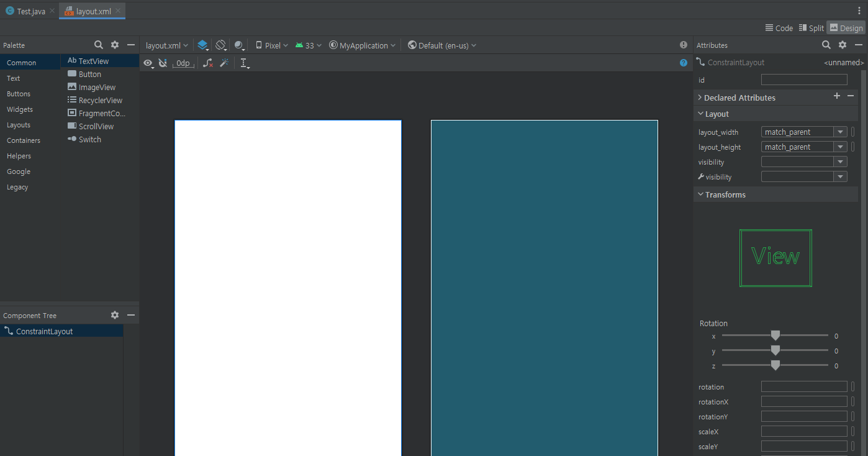Minimize the Component Tree panel

tap(131, 315)
